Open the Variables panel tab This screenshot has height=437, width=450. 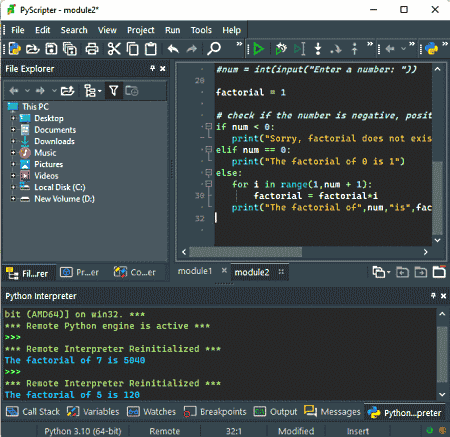pyautogui.click(x=93, y=412)
